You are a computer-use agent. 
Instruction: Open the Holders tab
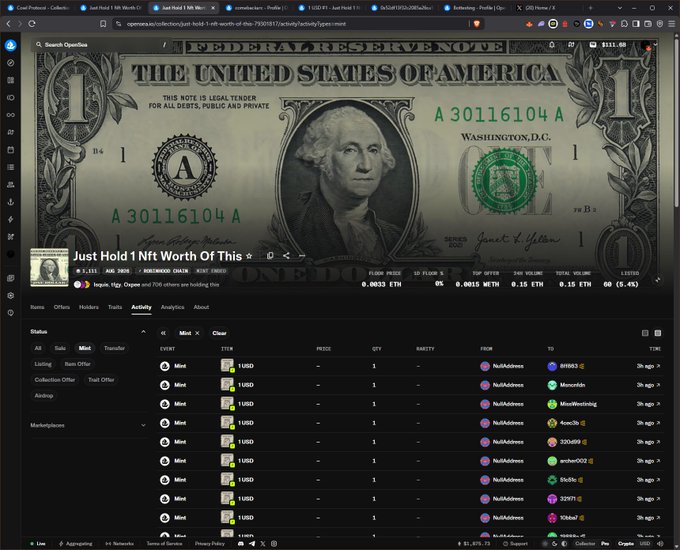[x=89, y=307]
